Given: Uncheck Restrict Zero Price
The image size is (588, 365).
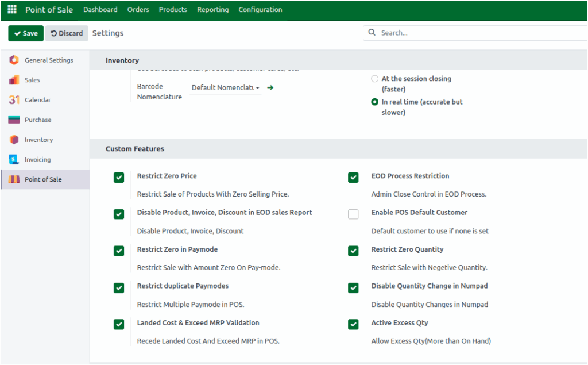Looking at the screenshot, I should coord(118,177).
